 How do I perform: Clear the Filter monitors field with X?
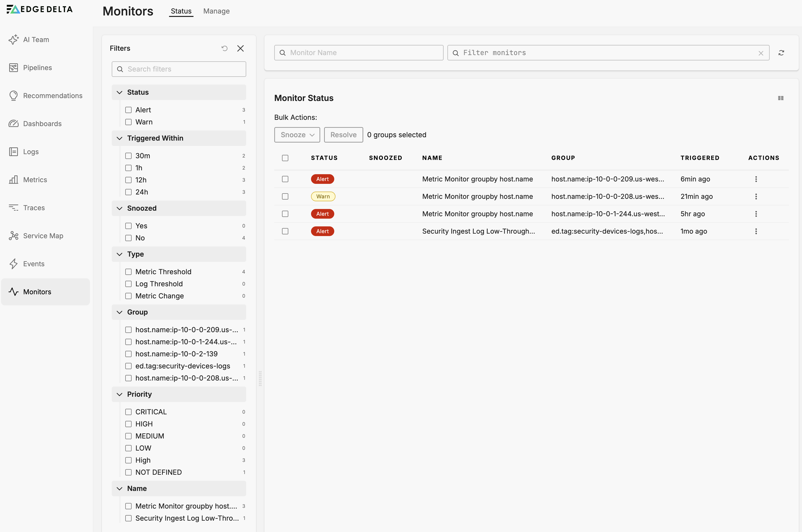761,53
